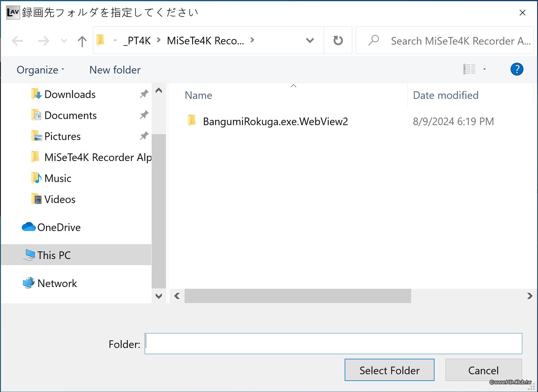Click the horizontal scrollbar thumb

(298, 296)
